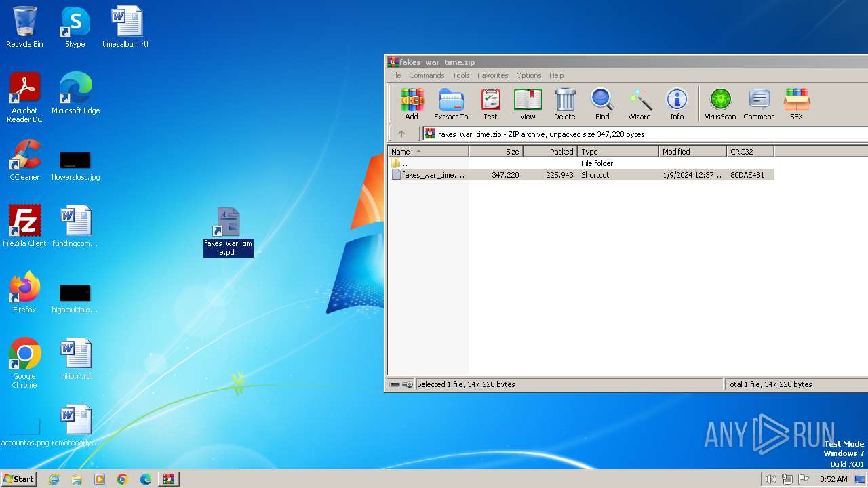Viewport: 868px width, 488px height.
Task: Select the accountas.png desktop file
Action: click(25, 433)
